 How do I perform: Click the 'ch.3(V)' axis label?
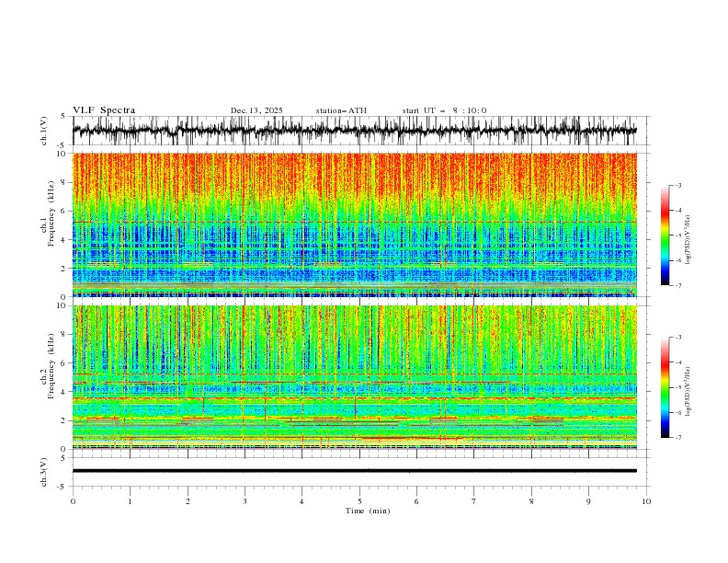click(x=44, y=472)
